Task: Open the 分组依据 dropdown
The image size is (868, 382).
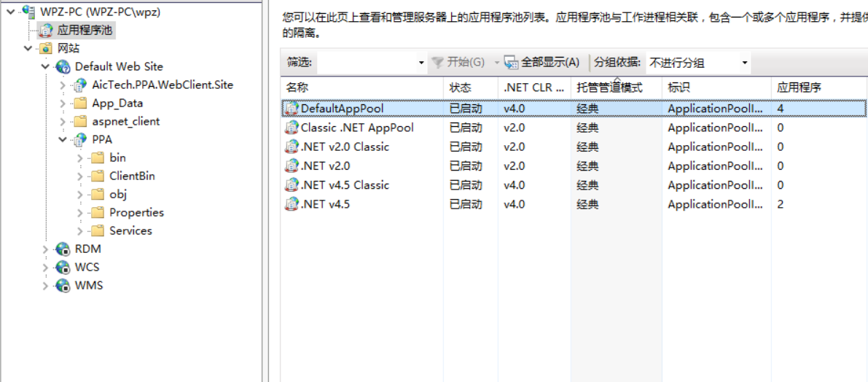Action: pyautogui.click(x=744, y=63)
